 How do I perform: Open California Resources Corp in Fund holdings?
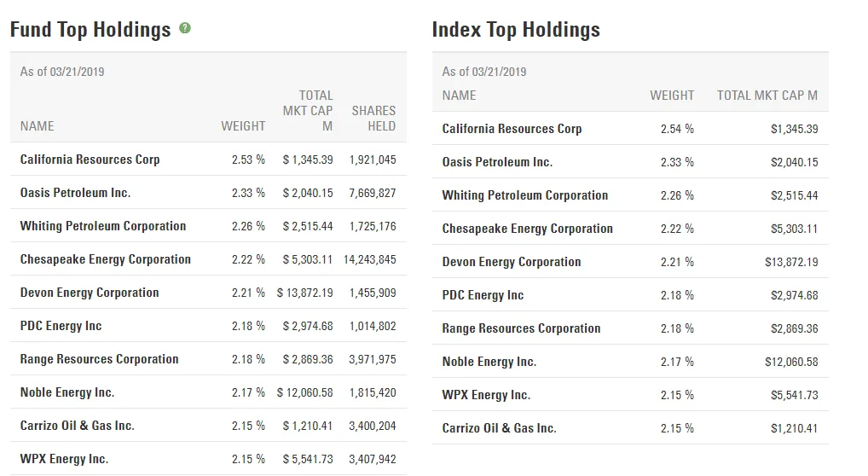pos(90,160)
